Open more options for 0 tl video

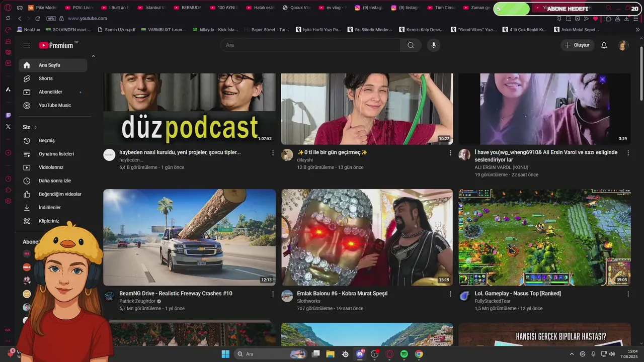[451, 153]
